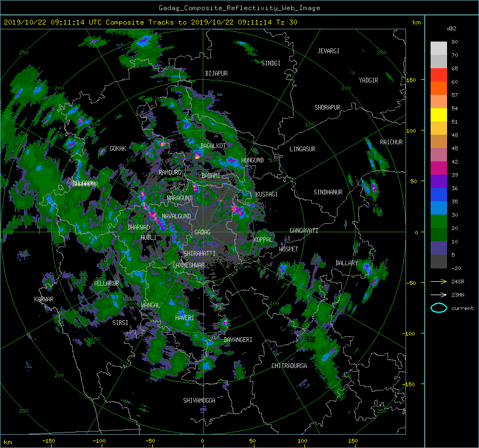Click the NARAGUND city label
Screen dimensions: 479x448
coord(180,198)
